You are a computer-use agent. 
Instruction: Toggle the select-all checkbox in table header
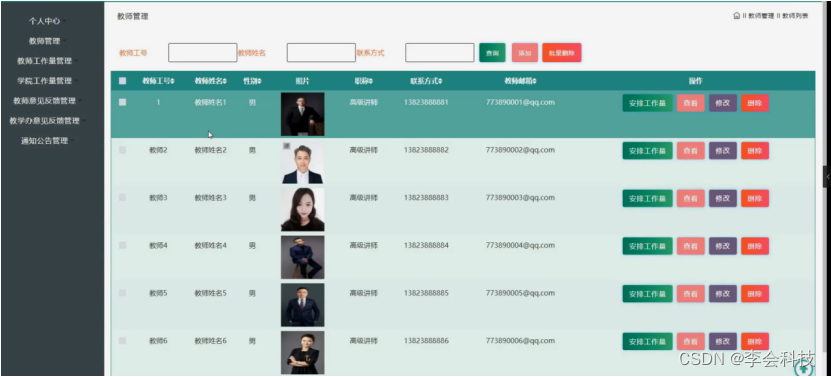(122, 81)
